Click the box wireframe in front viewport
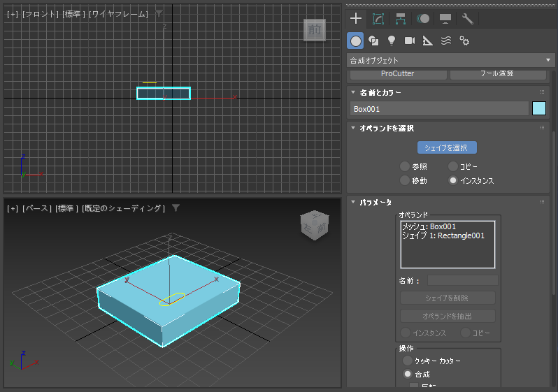The image size is (558, 392). coord(164,93)
